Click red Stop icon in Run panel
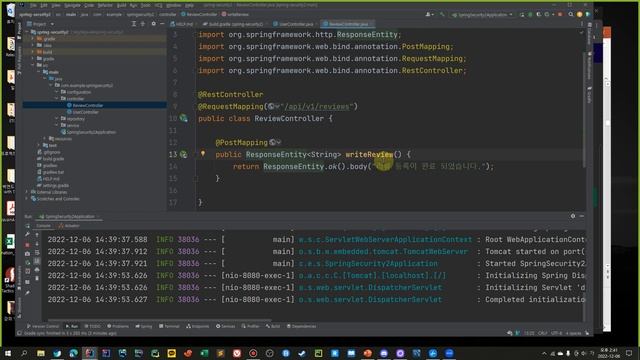 pos(27,245)
